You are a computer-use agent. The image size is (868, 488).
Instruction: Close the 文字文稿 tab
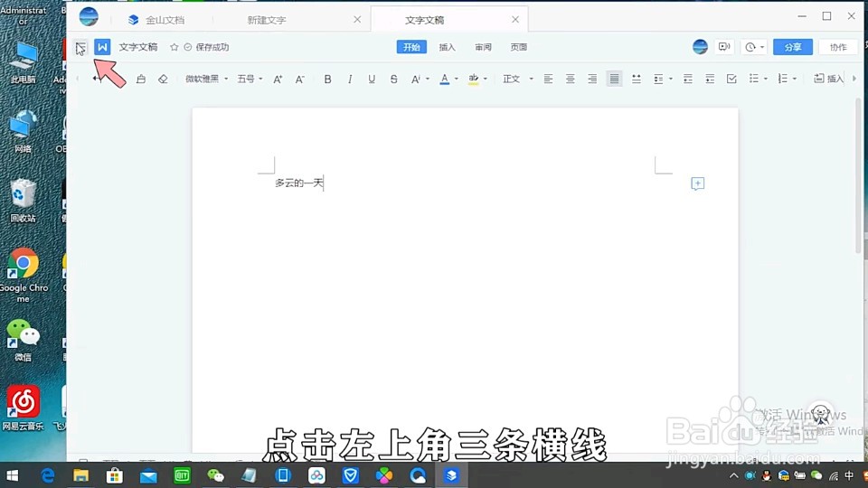pos(515,19)
